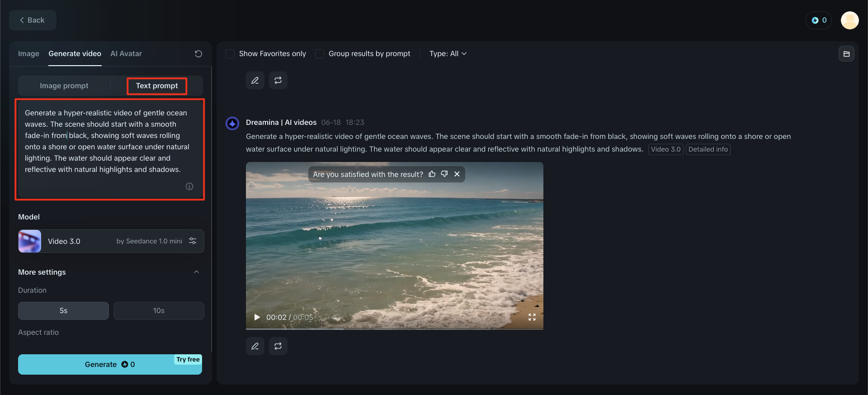Give a thumbs down on the result
Image resolution: width=868 pixels, height=395 pixels.
(x=444, y=174)
